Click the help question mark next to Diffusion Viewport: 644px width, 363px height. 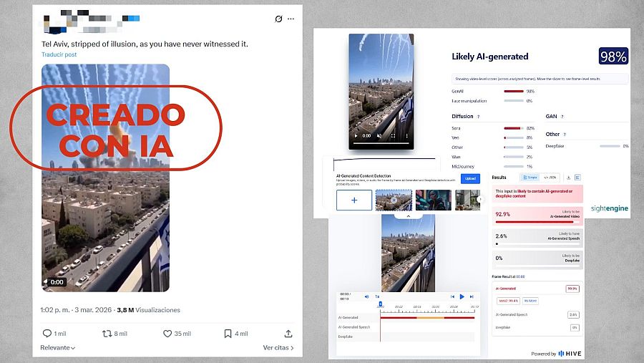[x=478, y=117]
